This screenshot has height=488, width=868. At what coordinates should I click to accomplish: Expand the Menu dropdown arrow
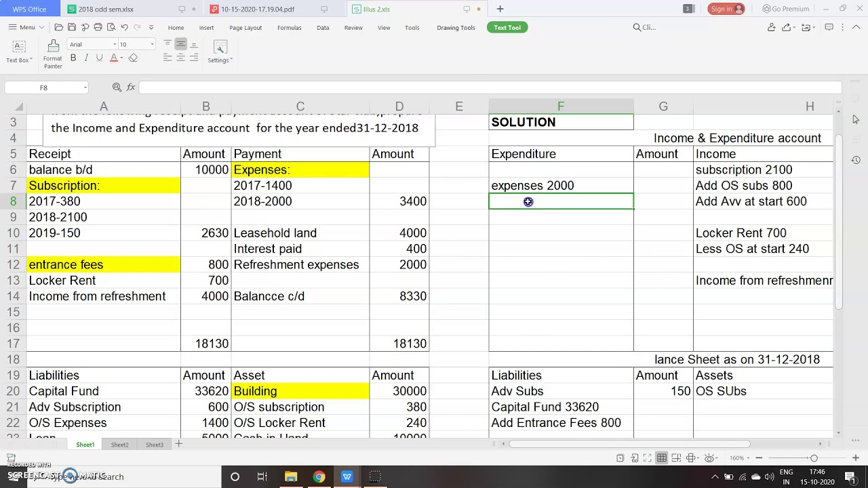[42, 27]
